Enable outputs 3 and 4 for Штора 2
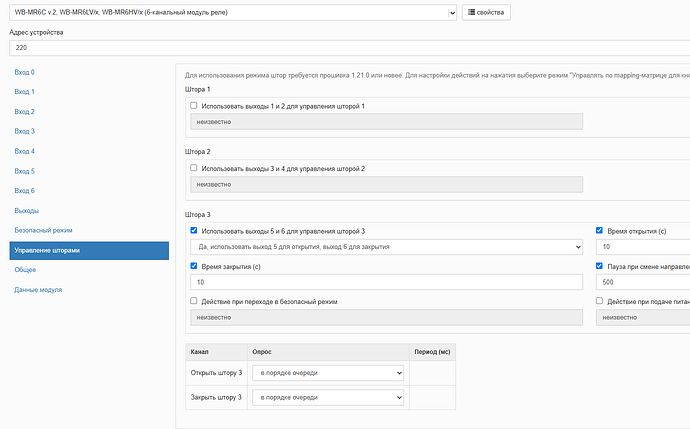The height and width of the screenshot is (429, 690). click(194, 168)
